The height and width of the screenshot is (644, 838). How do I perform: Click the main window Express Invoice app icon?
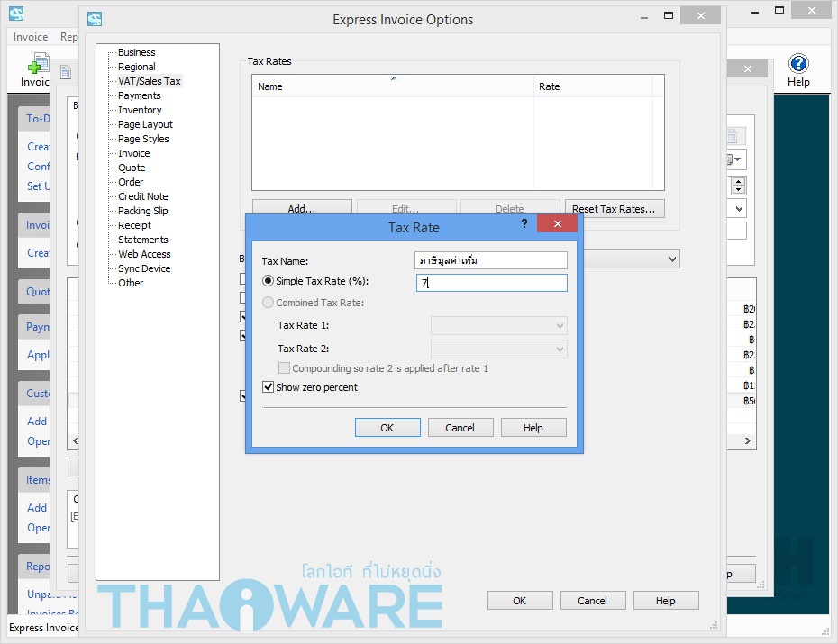click(x=16, y=14)
